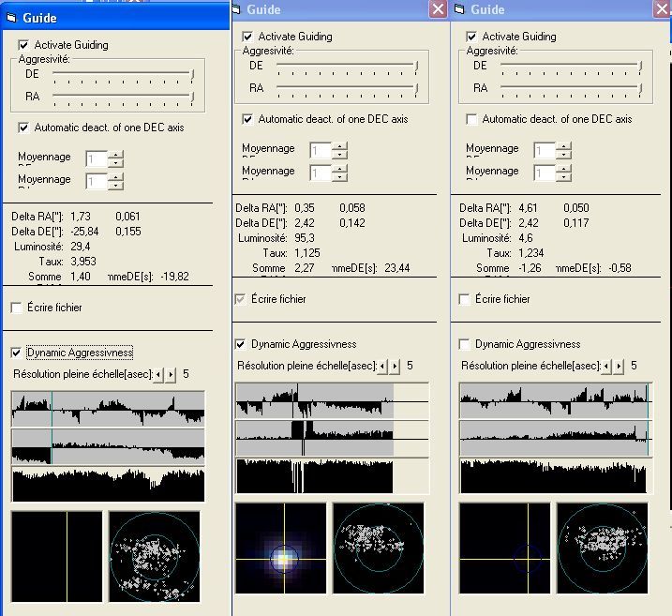Click DE aggressivity slider in middle window
The image size is (672, 616).
tap(348, 66)
